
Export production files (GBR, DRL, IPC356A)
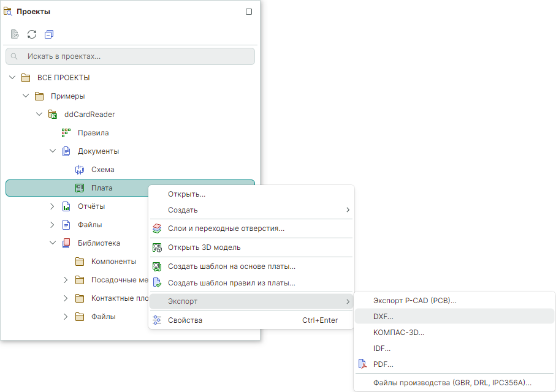click(x=452, y=383)
